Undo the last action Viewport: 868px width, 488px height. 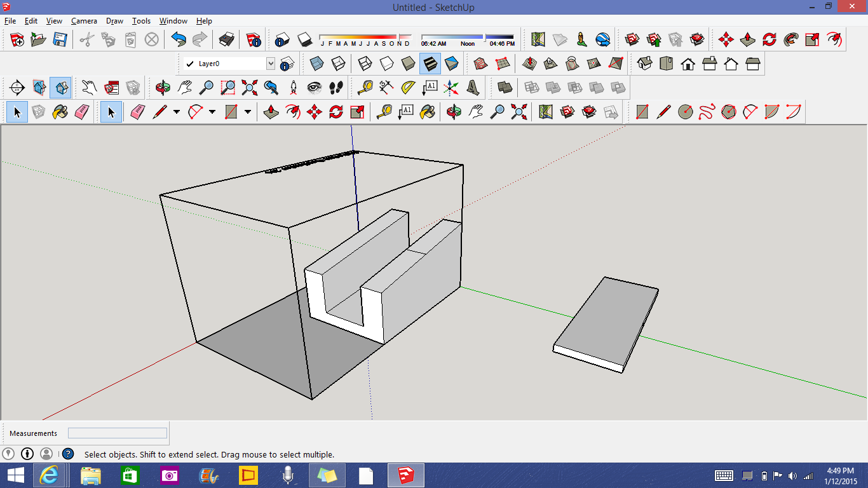(179, 40)
